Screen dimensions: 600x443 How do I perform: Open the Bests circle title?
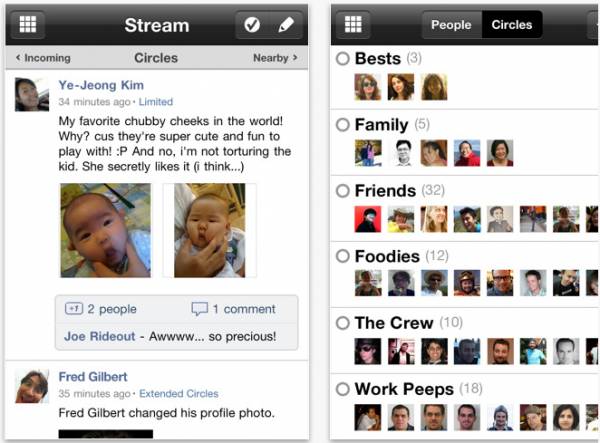[x=378, y=59]
